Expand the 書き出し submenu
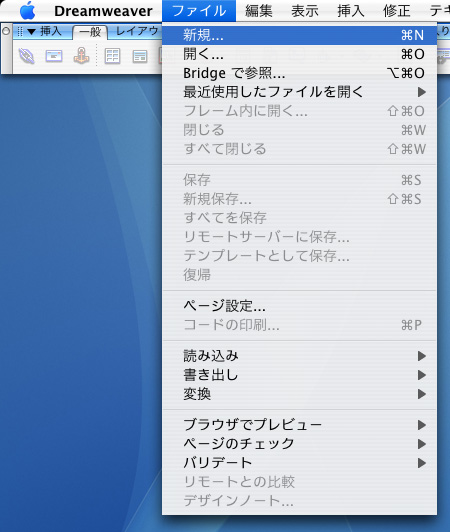 point(299,375)
